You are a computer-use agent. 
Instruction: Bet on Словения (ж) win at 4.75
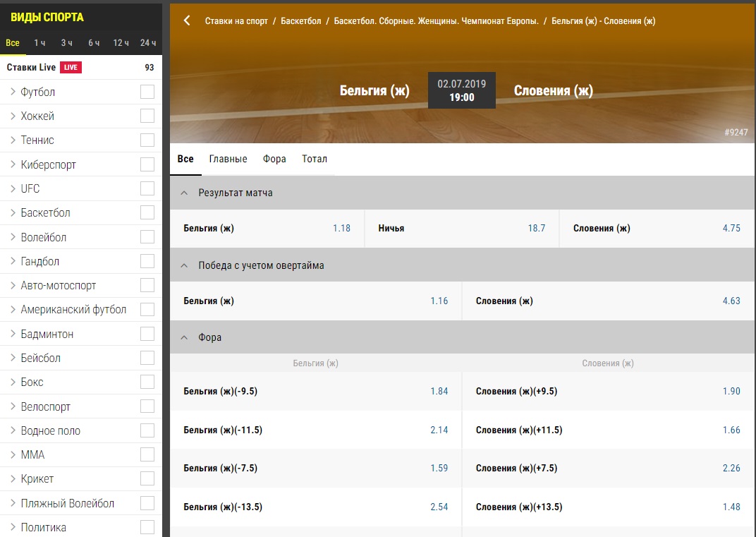(657, 228)
